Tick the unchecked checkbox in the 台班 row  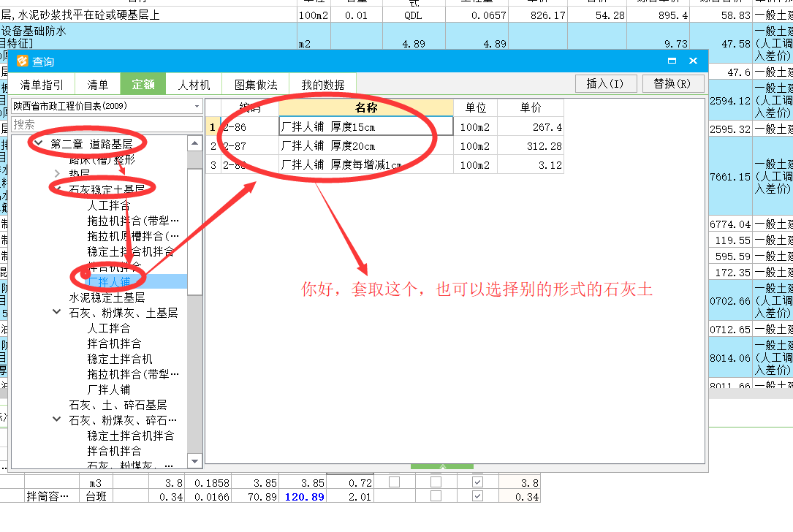436,496
